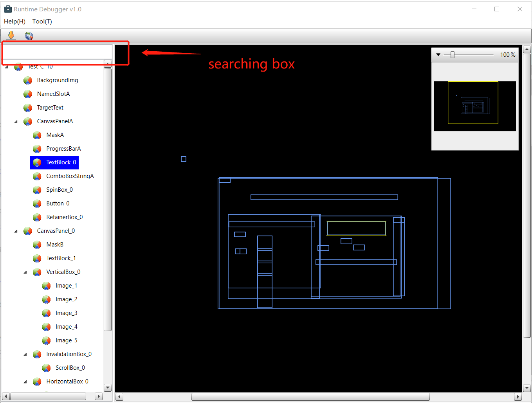Screen dimensions: 532x403
Task: Click the small isolated square widget outline
Action: [x=184, y=159]
